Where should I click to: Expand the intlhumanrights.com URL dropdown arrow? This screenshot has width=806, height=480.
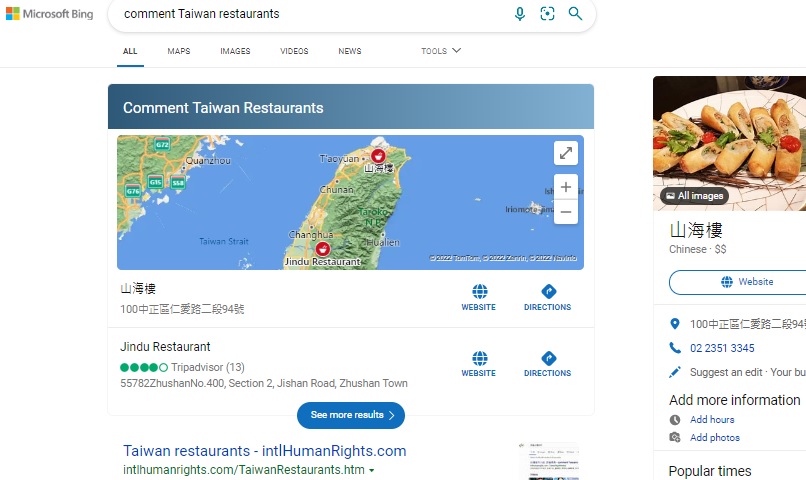[x=372, y=470]
